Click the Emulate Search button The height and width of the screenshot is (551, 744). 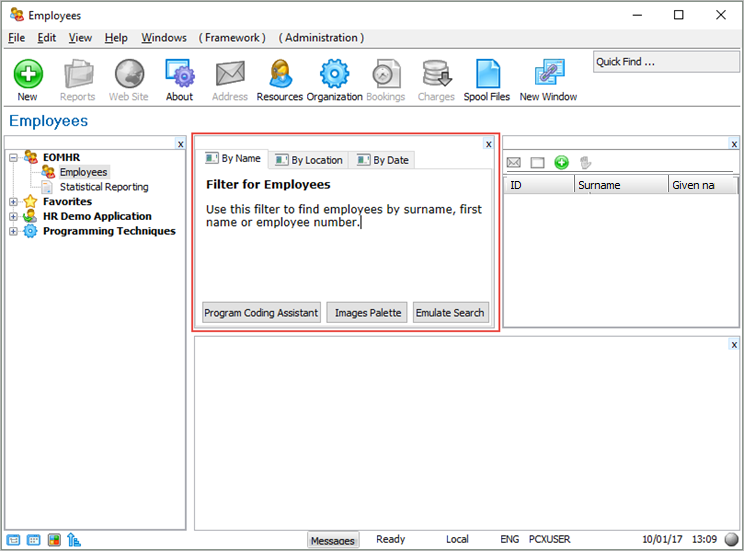pos(450,313)
